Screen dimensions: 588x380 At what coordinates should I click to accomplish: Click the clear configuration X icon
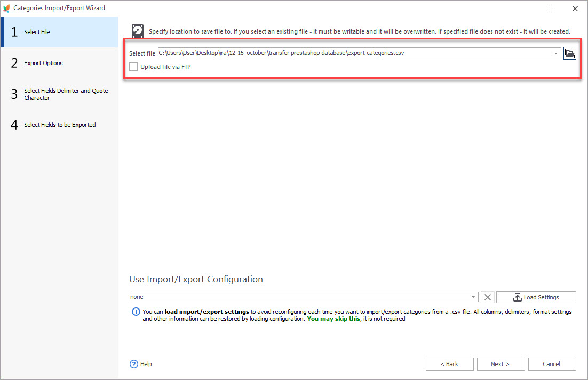click(488, 297)
